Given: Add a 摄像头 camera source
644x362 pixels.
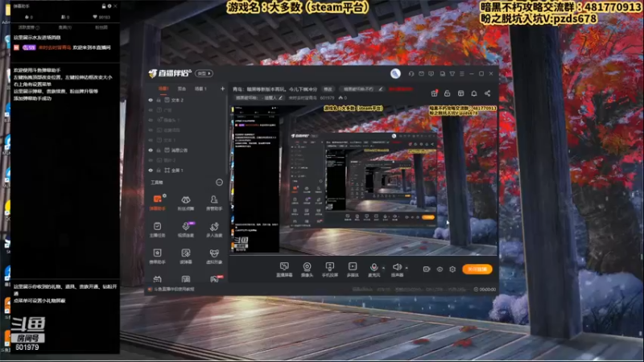Looking at the screenshot, I should 307,269.
